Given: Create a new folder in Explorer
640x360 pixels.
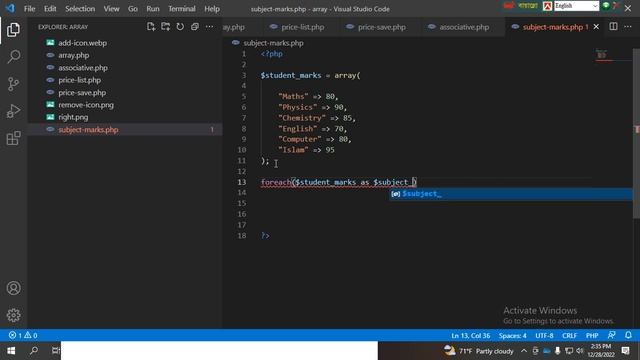Looking at the screenshot, I should tap(165, 27).
